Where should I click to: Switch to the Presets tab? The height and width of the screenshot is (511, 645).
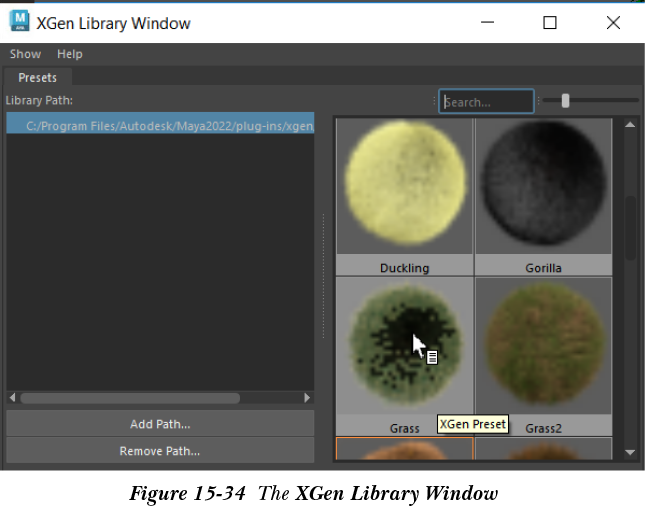tap(37, 77)
